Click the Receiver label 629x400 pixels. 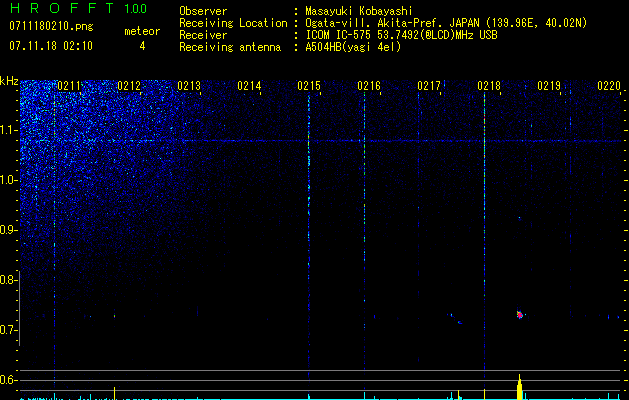point(203,35)
